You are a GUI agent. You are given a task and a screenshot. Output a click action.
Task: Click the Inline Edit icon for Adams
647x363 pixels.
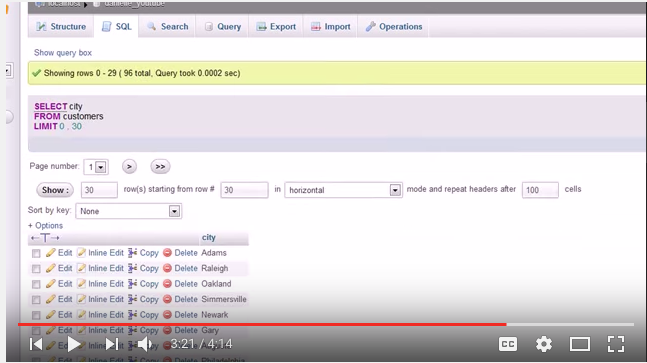[82, 253]
